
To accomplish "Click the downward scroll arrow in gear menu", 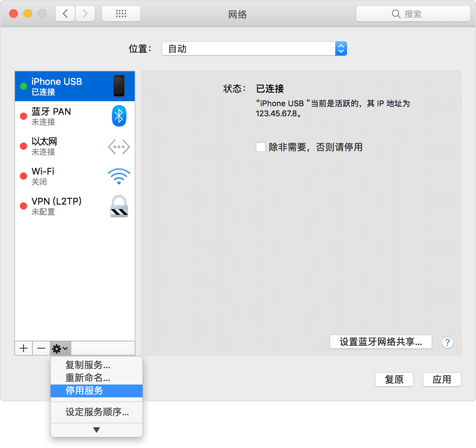I will (x=96, y=429).
